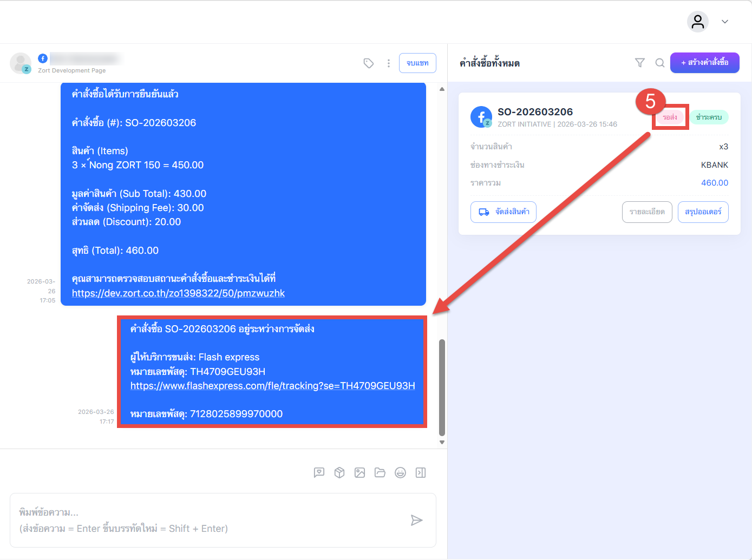The height and width of the screenshot is (560, 752).
Task: Click the chat scrollbar thumb
Action: [442, 387]
